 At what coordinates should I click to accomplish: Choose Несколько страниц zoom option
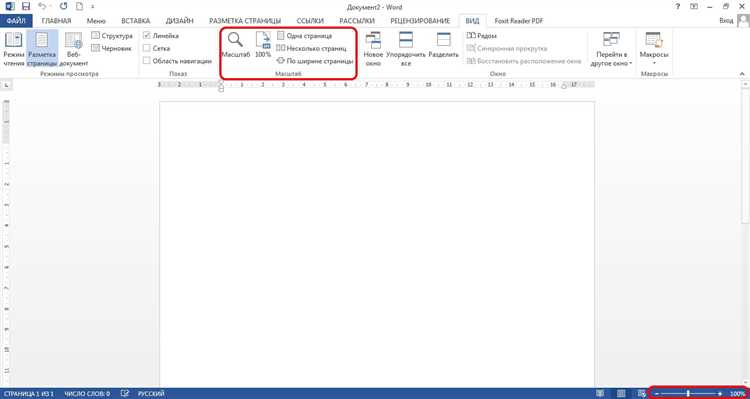pos(311,48)
